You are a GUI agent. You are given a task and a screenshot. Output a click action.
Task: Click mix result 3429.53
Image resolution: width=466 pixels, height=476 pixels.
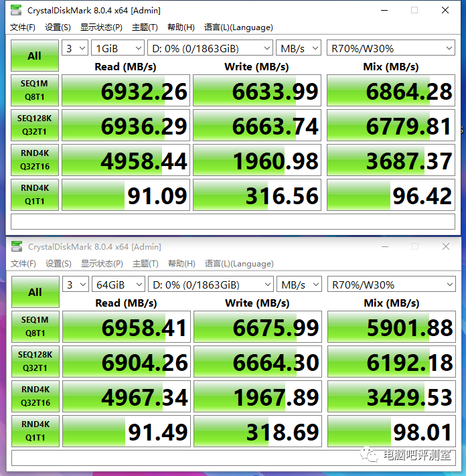click(x=391, y=396)
